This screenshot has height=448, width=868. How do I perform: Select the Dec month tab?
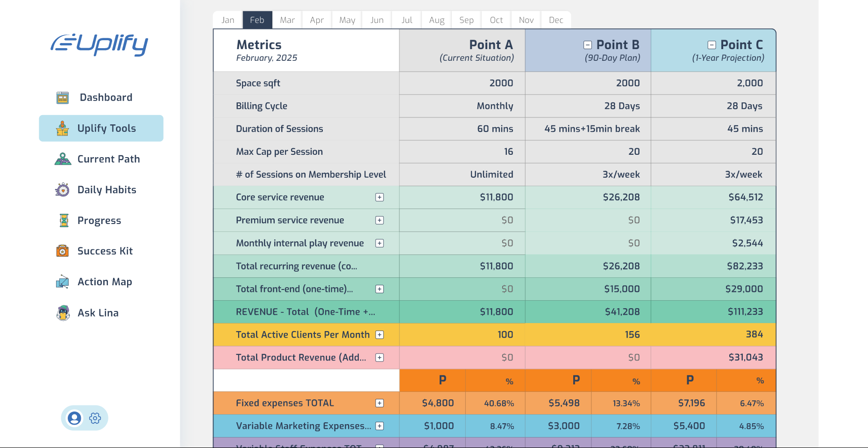tap(556, 20)
